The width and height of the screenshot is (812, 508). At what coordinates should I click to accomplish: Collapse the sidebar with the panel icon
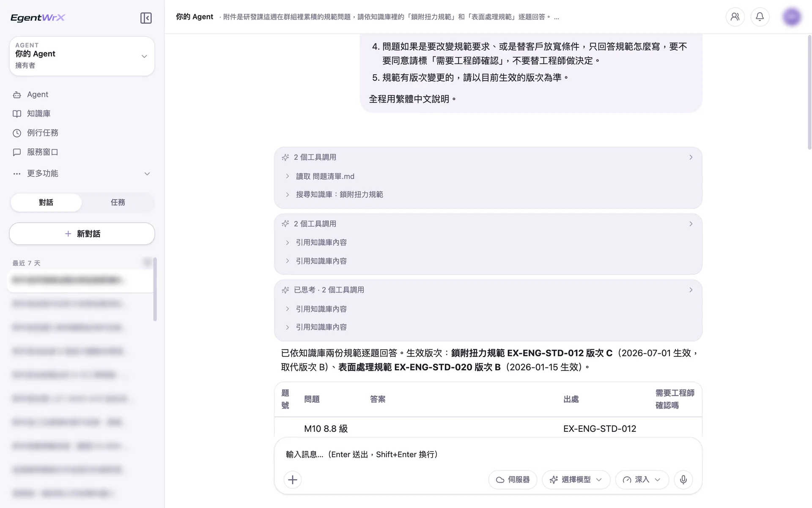tap(146, 18)
